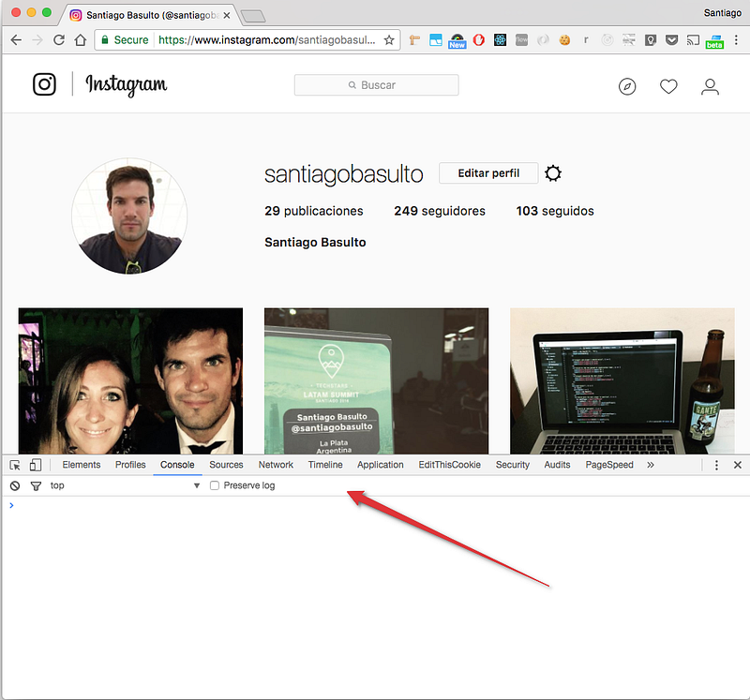Screen dimensions: 750x700
Task: Click the Instagram camera logo icon
Action: (x=44, y=84)
